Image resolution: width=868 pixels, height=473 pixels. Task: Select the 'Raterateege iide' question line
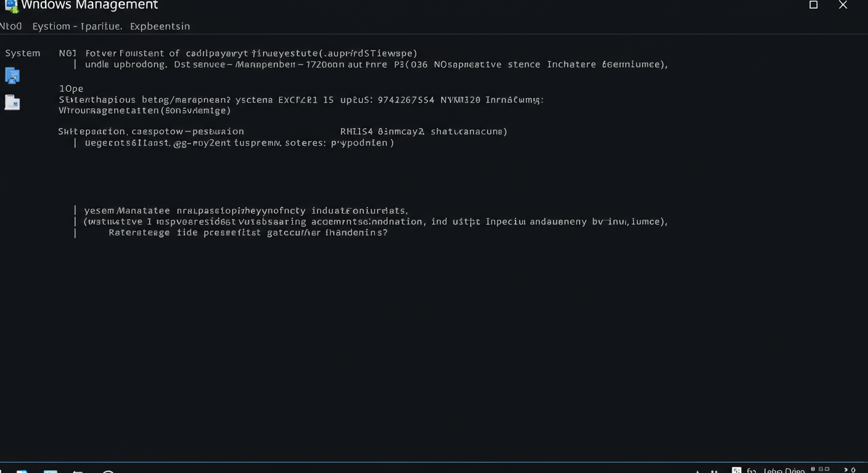click(x=248, y=233)
